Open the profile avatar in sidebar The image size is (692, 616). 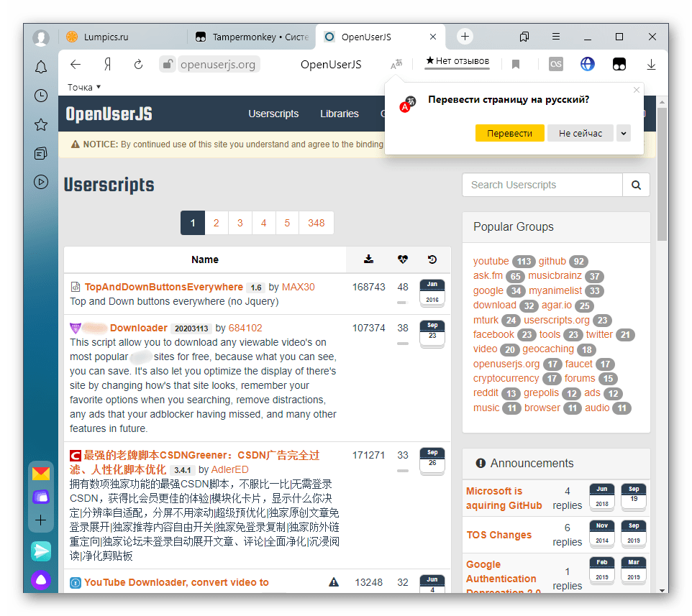[40, 37]
